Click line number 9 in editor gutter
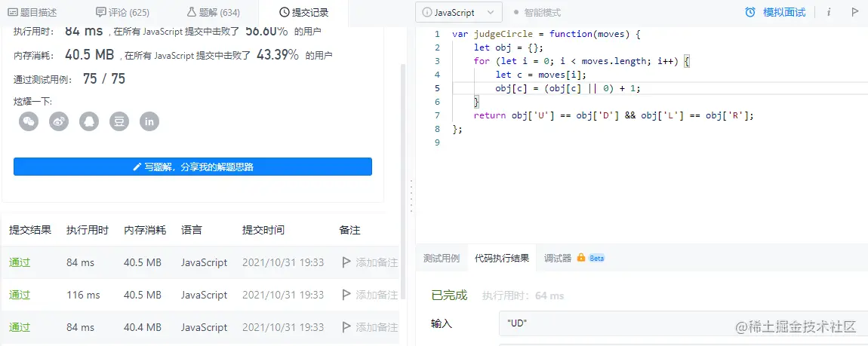This screenshot has height=346, width=868. pos(437,142)
